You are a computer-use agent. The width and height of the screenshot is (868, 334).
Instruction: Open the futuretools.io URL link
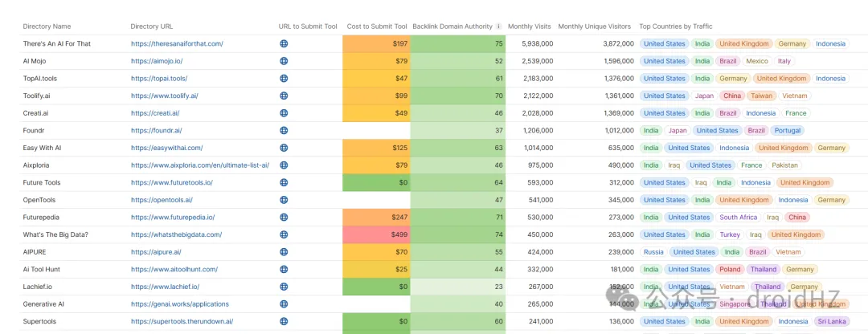(x=172, y=183)
